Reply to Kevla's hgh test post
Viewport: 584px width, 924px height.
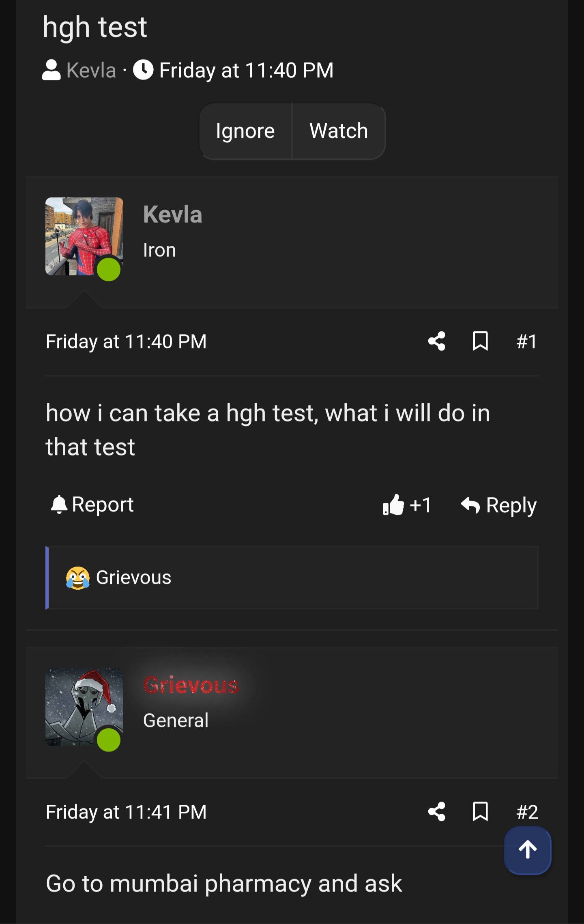tap(499, 505)
